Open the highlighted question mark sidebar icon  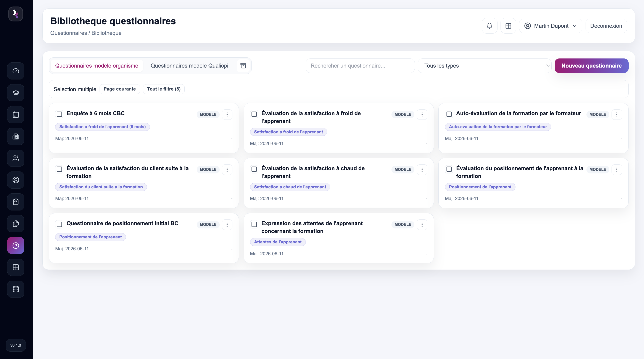tap(16, 245)
